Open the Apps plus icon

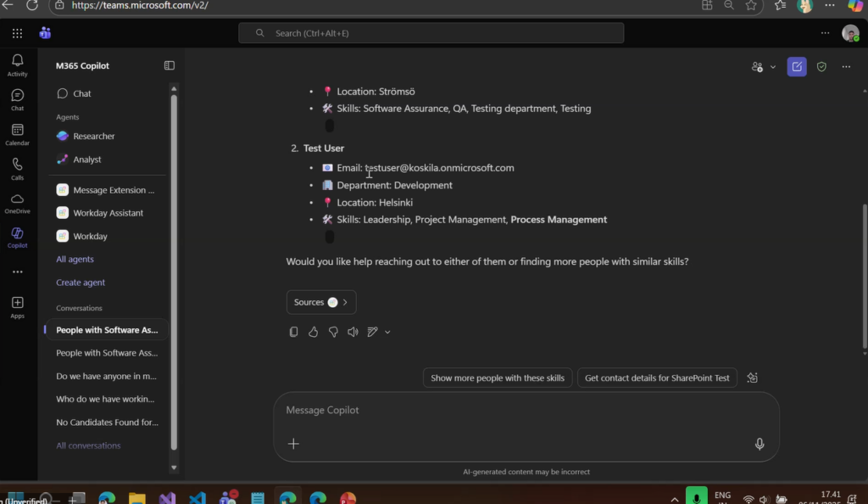(17, 307)
